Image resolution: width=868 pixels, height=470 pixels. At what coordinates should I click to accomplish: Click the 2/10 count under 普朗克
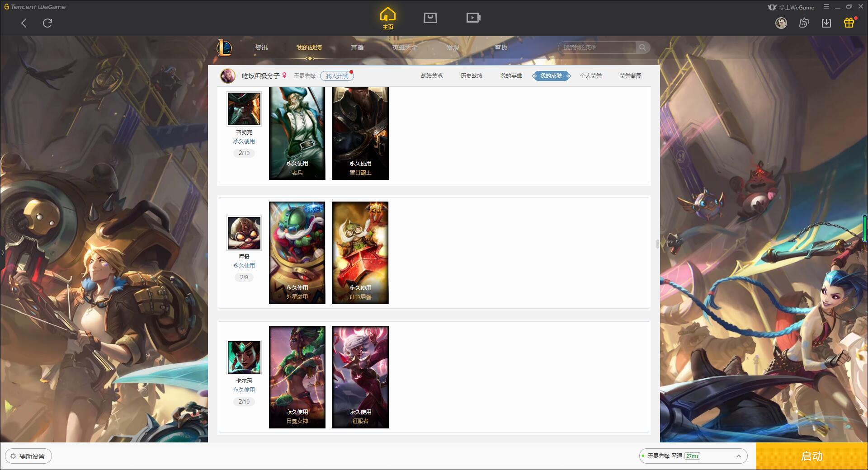[x=244, y=153]
